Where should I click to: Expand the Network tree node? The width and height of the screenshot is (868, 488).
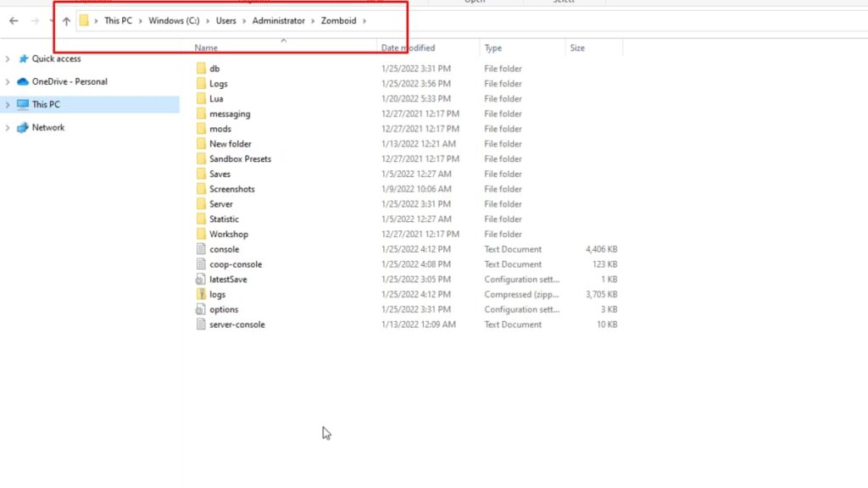[8, 128]
